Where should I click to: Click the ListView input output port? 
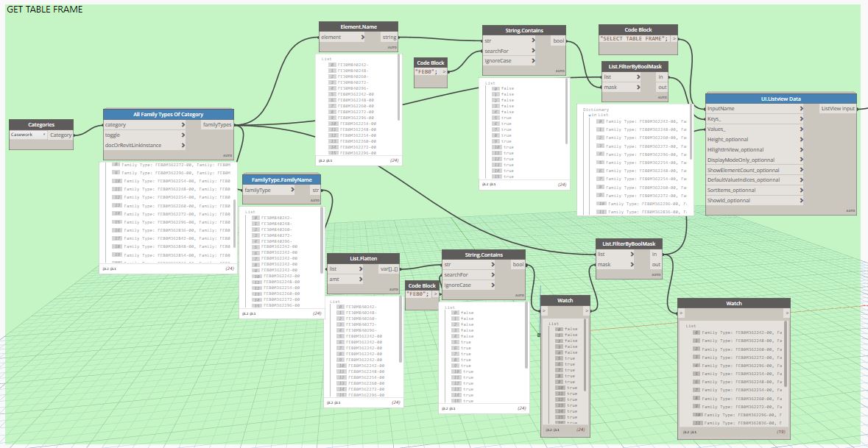pyautogui.click(x=838, y=108)
